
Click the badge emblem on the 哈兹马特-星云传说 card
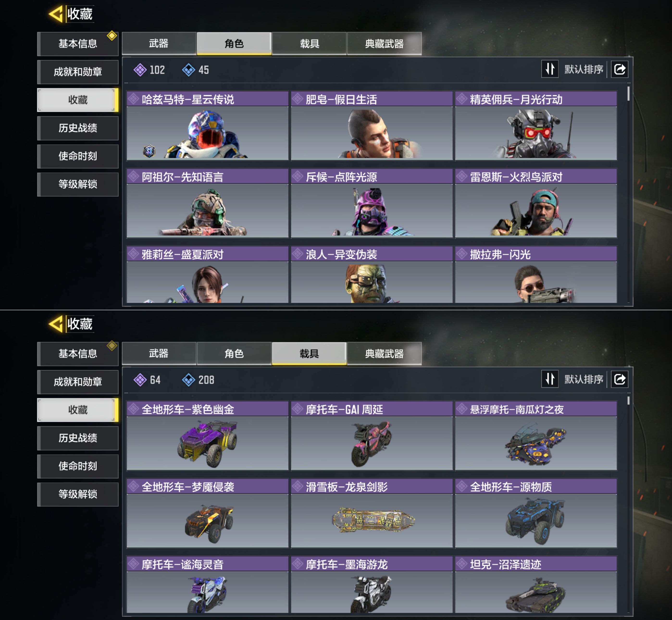(x=149, y=151)
